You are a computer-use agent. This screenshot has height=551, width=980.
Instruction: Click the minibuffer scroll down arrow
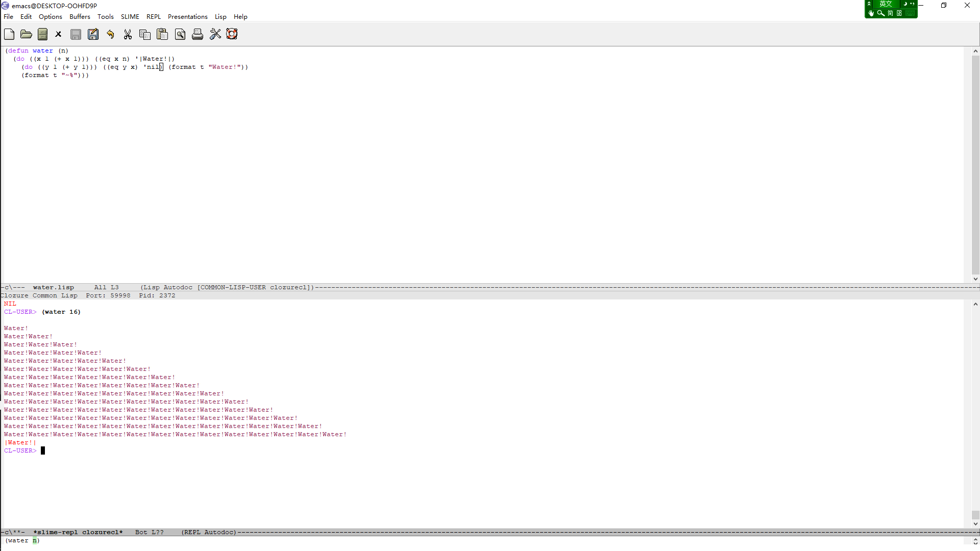tap(975, 544)
